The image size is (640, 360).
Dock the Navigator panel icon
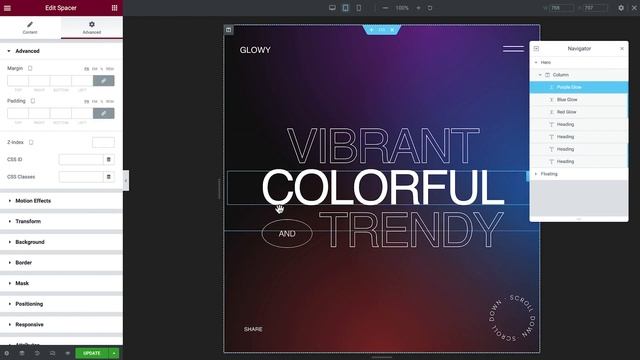coord(536,49)
